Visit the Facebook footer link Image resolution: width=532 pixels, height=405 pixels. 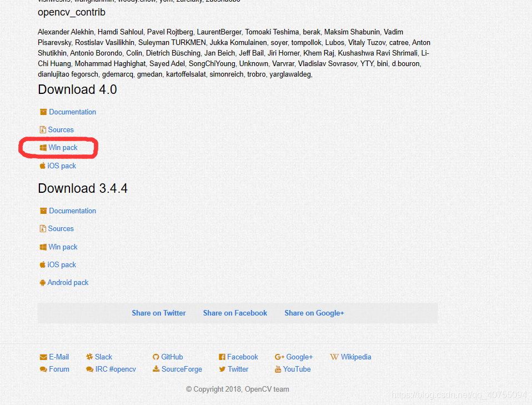[243, 357]
